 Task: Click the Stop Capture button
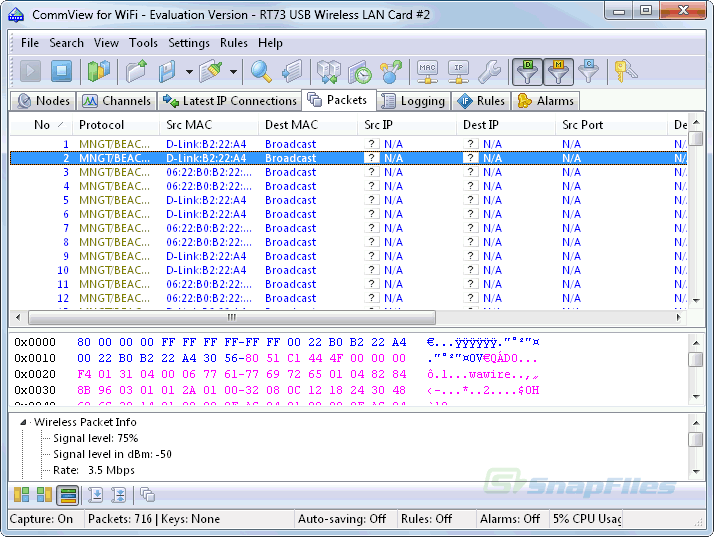click(61, 71)
